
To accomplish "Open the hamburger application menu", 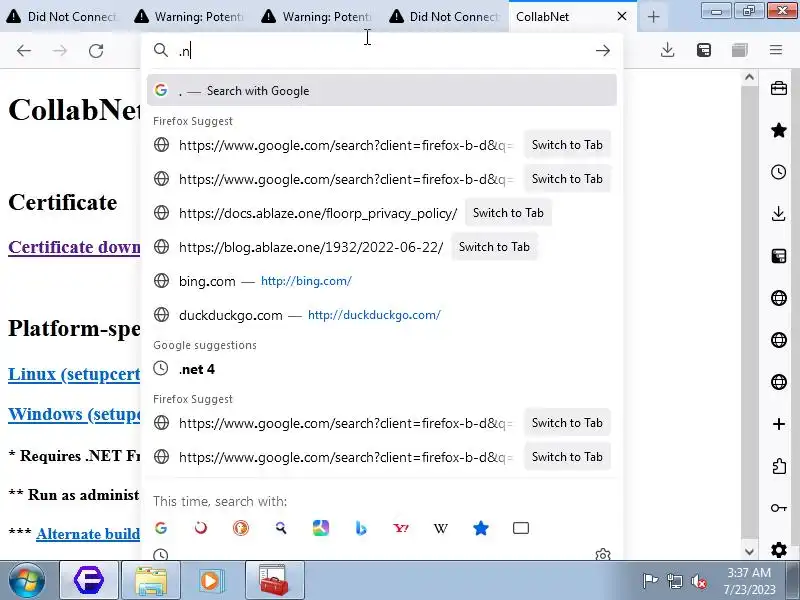I will point(776,50).
